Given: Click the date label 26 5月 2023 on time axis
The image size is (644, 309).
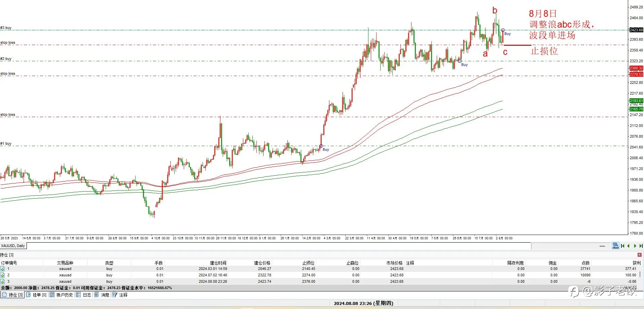Looking at the screenshot, I should pyautogui.click(x=9, y=238).
